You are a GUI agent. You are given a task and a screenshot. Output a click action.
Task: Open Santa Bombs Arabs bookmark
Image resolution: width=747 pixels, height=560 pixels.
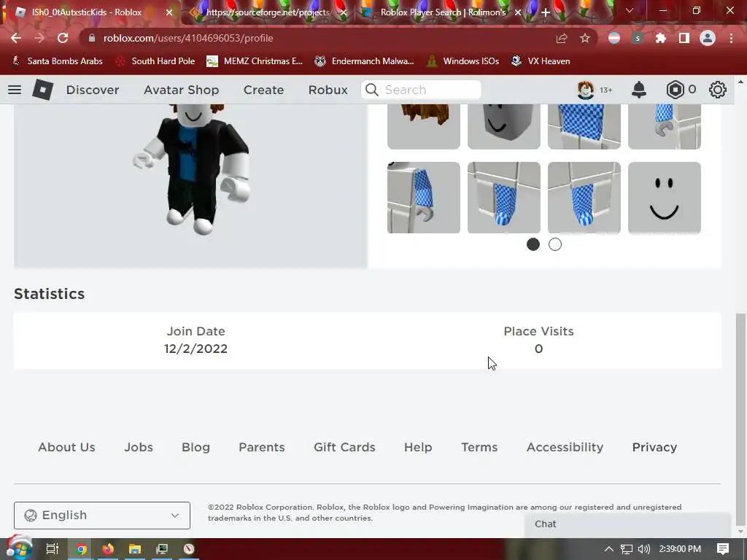[57, 61]
